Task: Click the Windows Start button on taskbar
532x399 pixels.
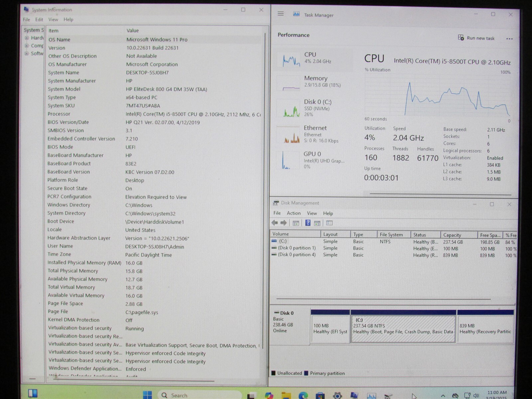Action: [x=147, y=395]
